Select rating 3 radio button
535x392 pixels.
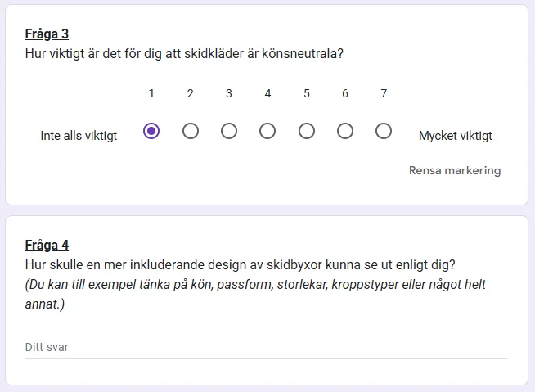[x=229, y=131]
